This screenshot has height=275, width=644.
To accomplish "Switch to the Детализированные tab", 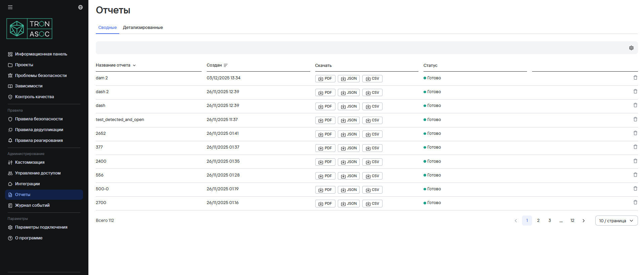I will 143,28.
